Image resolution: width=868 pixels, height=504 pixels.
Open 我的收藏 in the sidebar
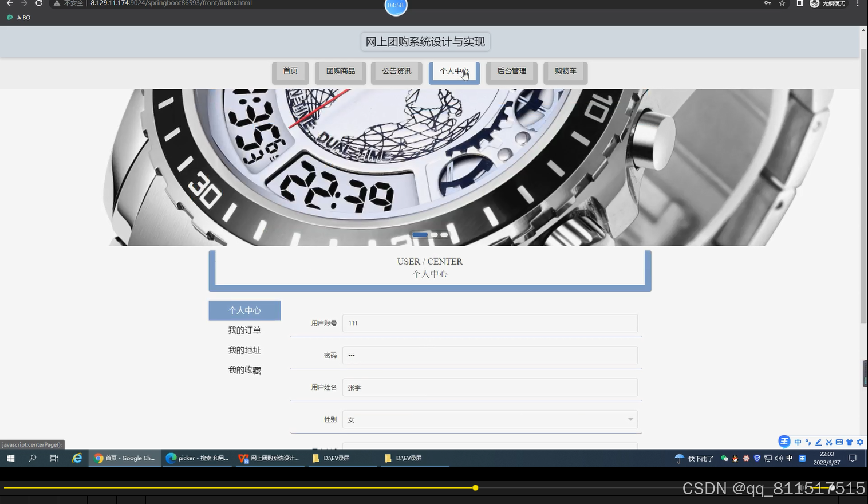244,370
